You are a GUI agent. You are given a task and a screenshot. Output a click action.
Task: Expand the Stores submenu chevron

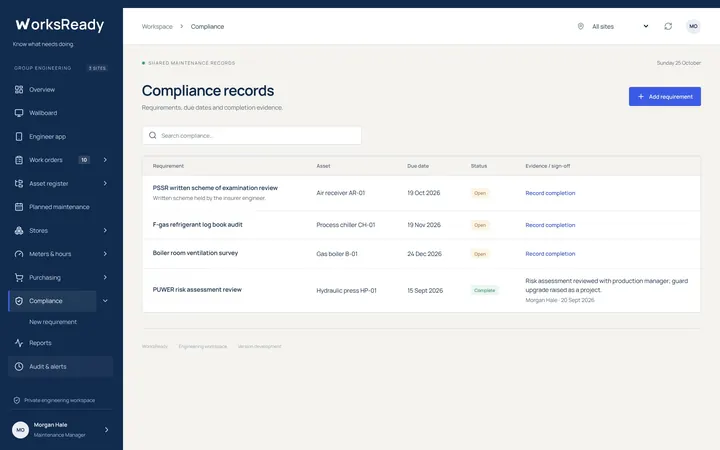105,231
